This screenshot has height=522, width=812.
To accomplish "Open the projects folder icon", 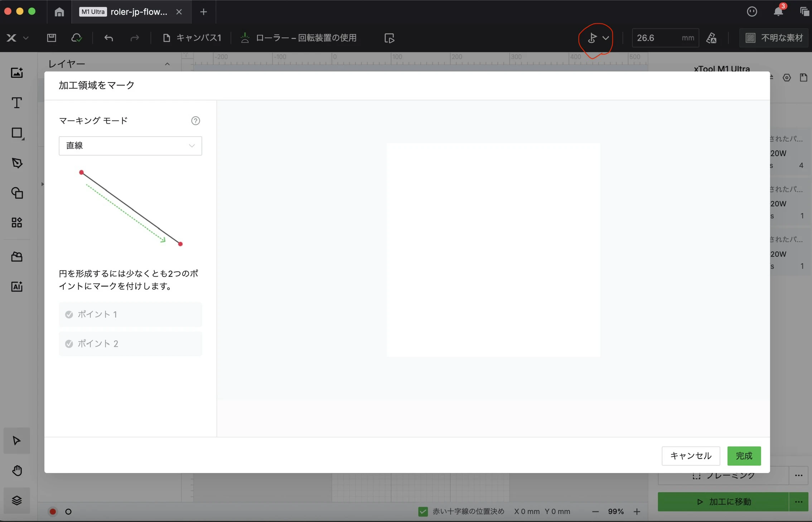I will pos(17,257).
